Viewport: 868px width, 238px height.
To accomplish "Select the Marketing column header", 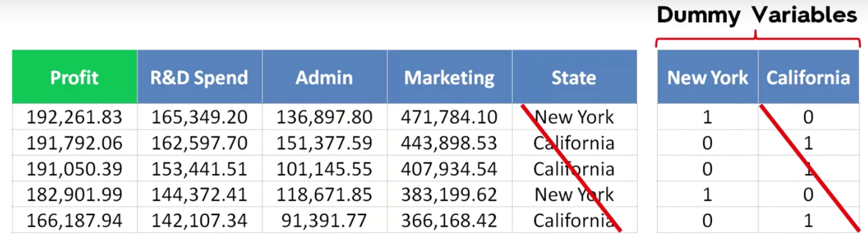I will [450, 77].
